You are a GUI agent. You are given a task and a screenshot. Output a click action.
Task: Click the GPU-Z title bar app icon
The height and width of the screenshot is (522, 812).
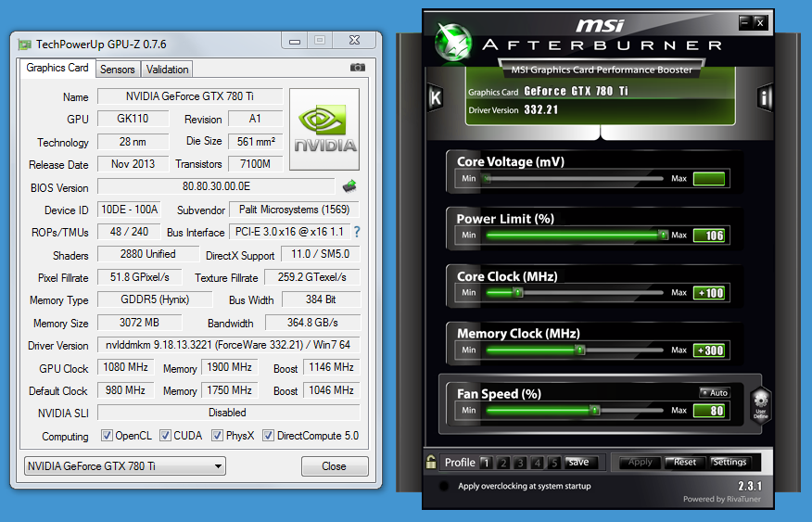click(x=24, y=45)
